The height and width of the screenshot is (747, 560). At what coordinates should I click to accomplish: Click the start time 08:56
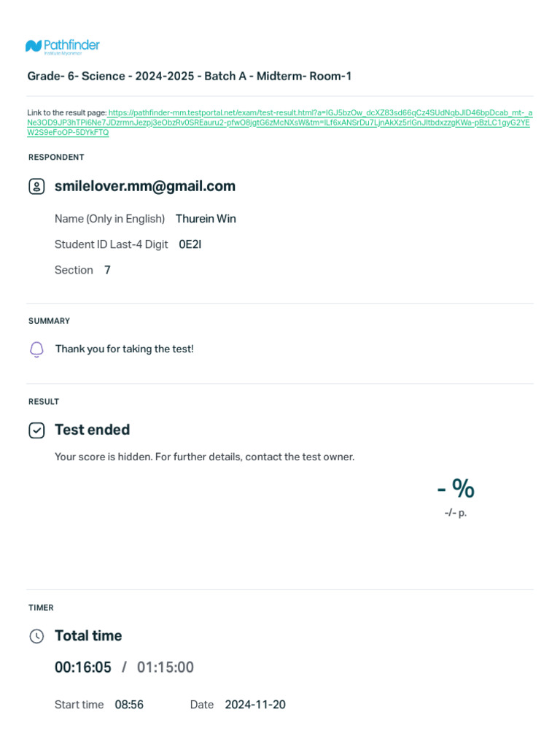point(129,705)
